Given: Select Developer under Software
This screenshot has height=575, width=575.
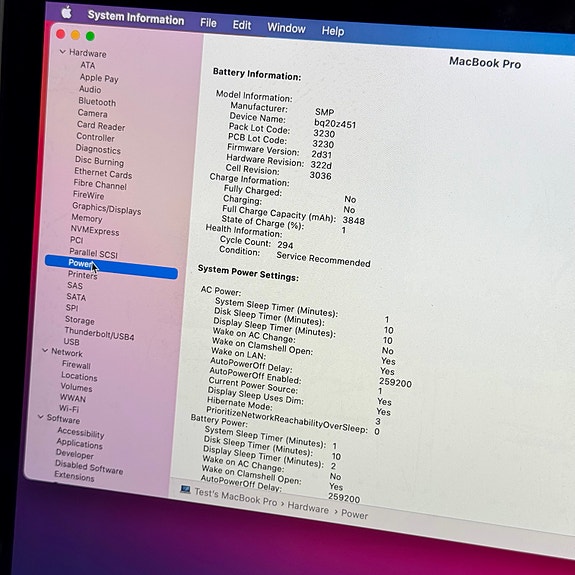Looking at the screenshot, I should click(x=75, y=454).
